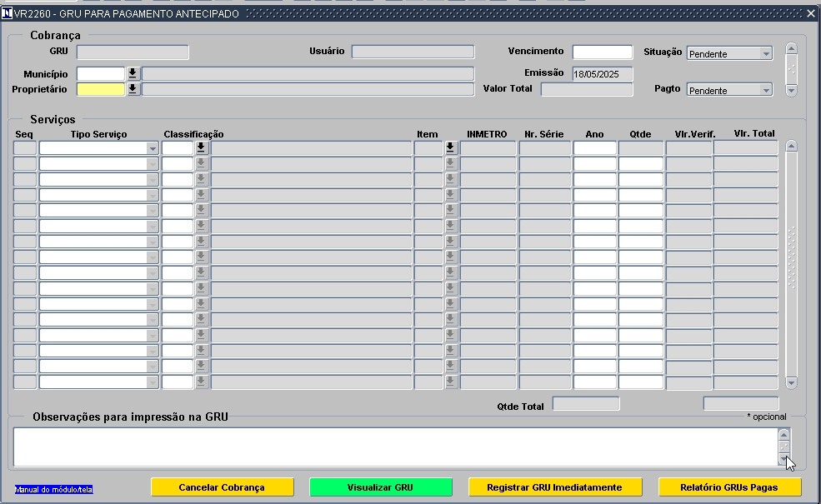
Task: Click the yellow Proprietário code field
Action: pyautogui.click(x=101, y=89)
